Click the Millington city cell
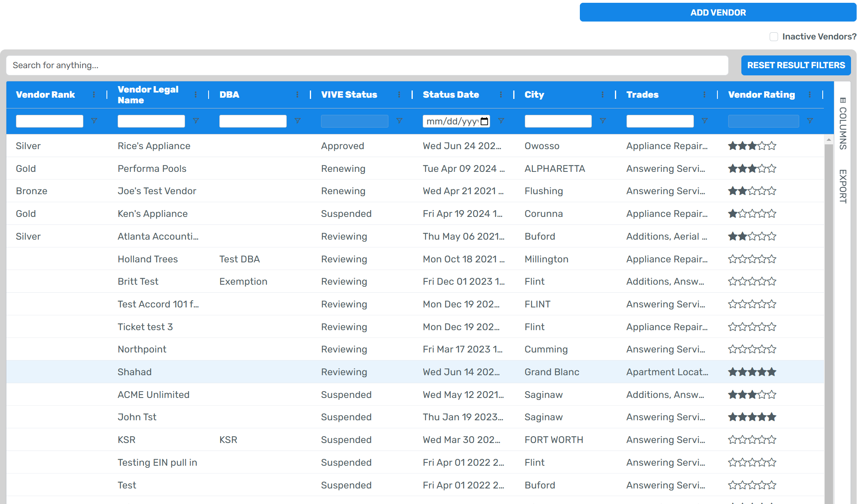 click(x=546, y=259)
